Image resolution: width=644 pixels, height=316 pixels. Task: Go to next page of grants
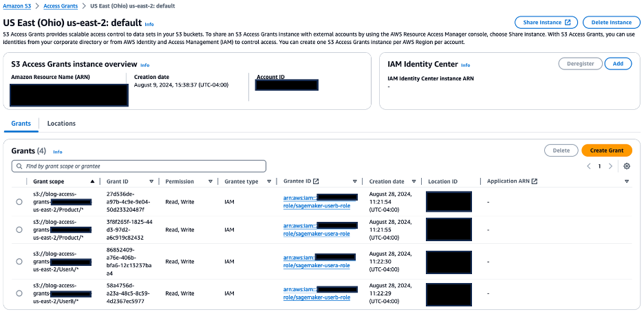610,166
